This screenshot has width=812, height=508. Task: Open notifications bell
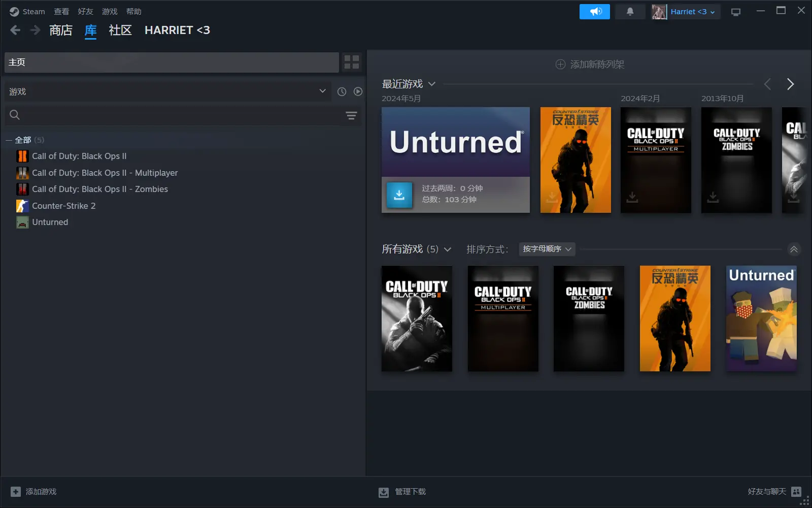point(630,12)
